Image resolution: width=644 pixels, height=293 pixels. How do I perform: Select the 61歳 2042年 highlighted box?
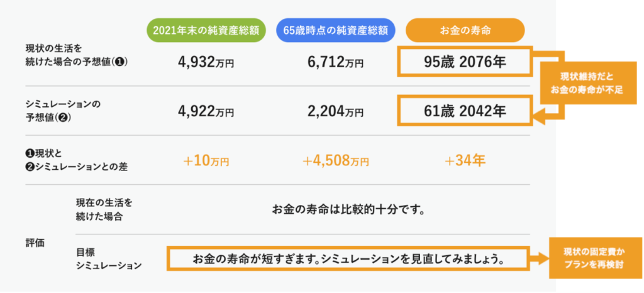click(x=465, y=111)
